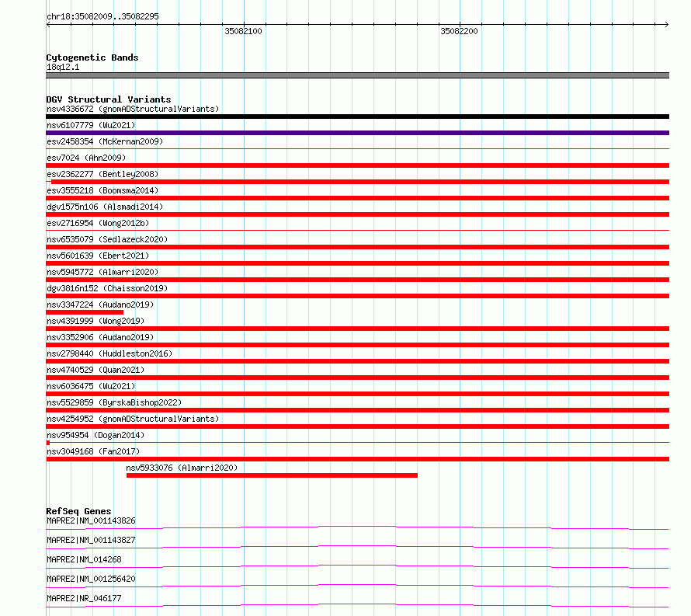Click the 18q12.1 band label

[x=63, y=67]
